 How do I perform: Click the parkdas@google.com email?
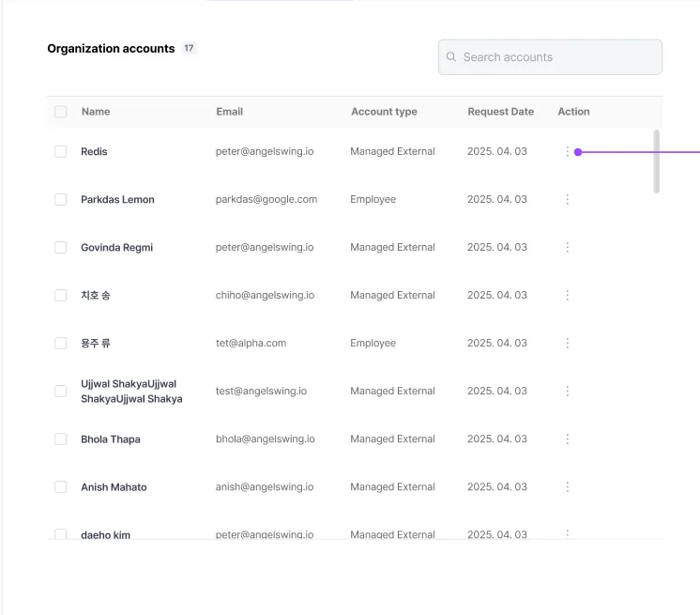[266, 200]
